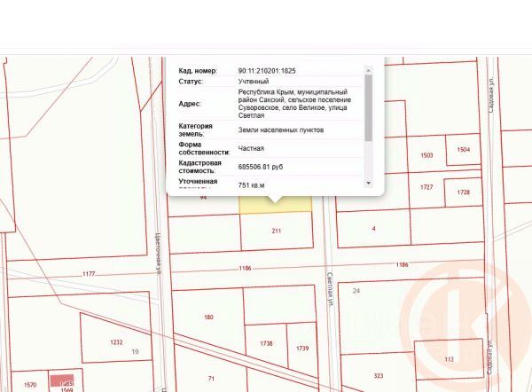Click the gray scrollbar thumb in info popup
532x392 pixels.
pos(369,108)
